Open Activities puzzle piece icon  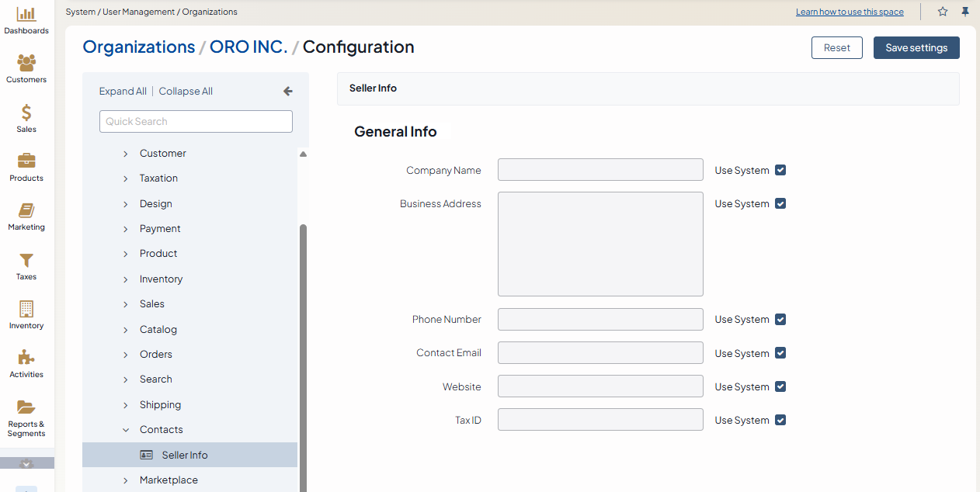tap(26, 358)
